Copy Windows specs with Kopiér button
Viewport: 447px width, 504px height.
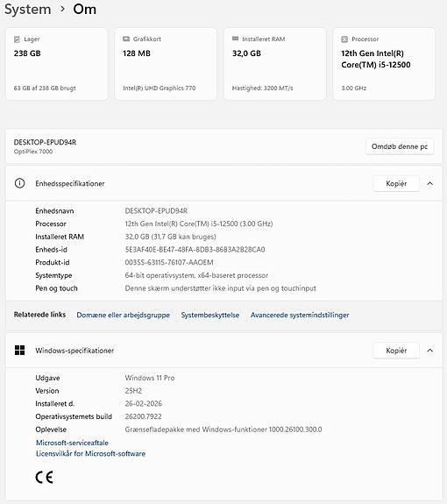pos(396,351)
